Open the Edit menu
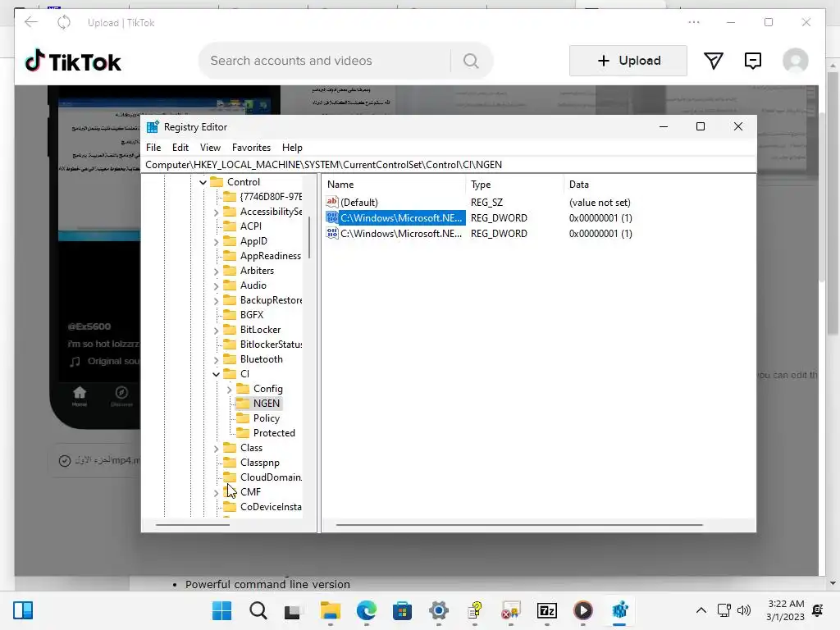Image resolution: width=840 pixels, height=630 pixels. 180,148
